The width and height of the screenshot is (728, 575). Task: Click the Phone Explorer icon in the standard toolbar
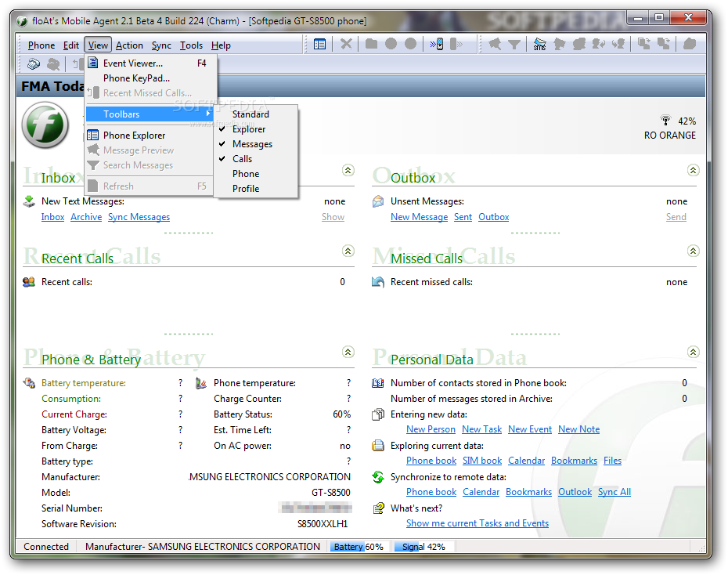[x=319, y=45]
